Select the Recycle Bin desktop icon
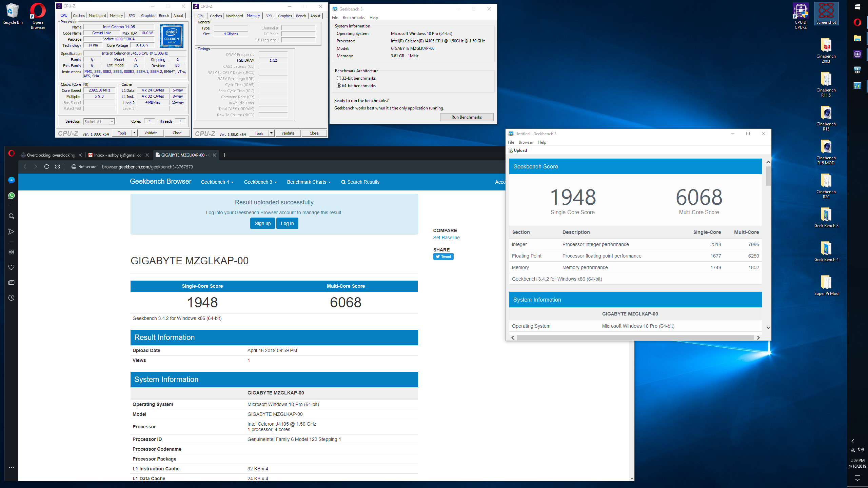Image resolution: width=868 pixels, height=488 pixels. (x=13, y=14)
